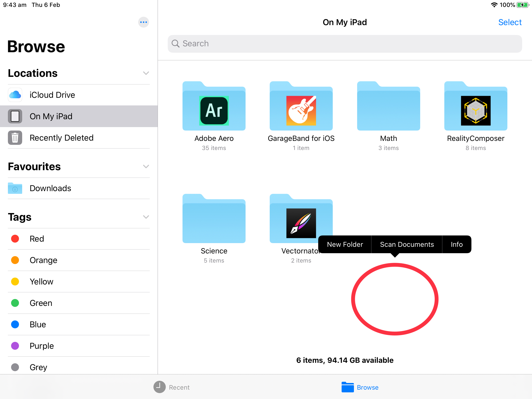The image size is (532, 399).
Task: Choose Scan Documents from the popup menu
Action: point(407,244)
